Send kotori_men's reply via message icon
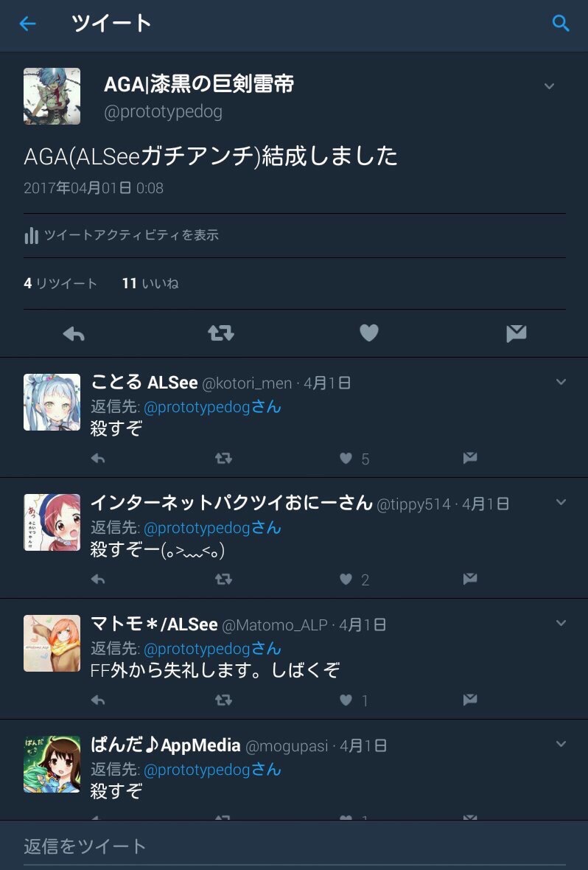 coord(470,458)
